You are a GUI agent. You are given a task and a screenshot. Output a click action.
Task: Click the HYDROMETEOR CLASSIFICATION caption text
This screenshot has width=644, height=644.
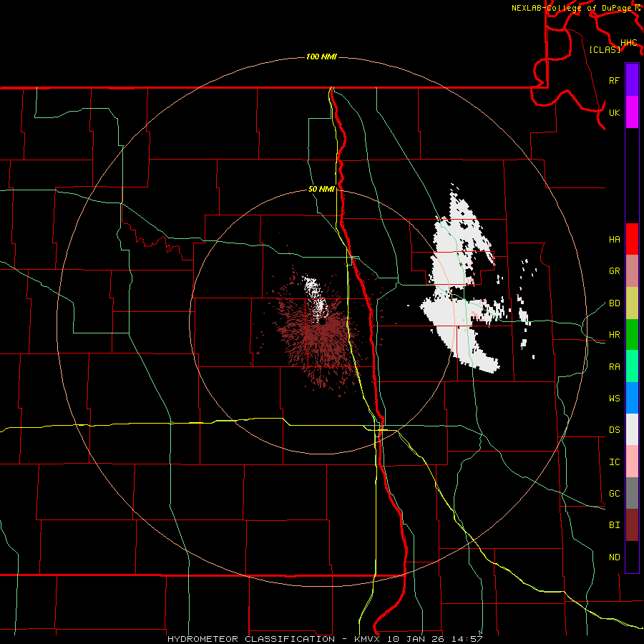pyautogui.click(x=252, y=639)
